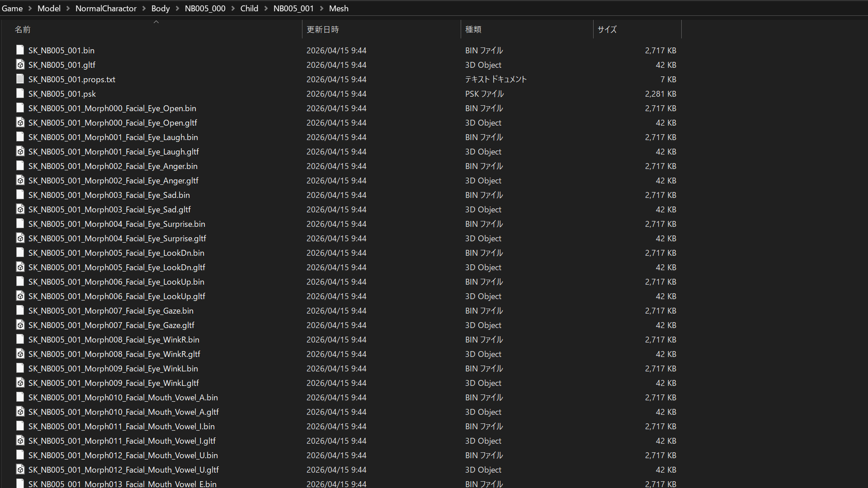Click the テキスト ドキュメント type cell

[x=496, y=80]
